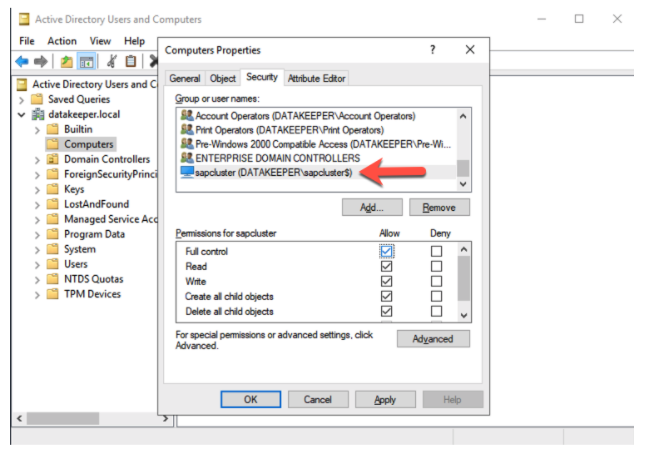Click the Remove button
648x452 pixels.
click(x=439, y=207)
